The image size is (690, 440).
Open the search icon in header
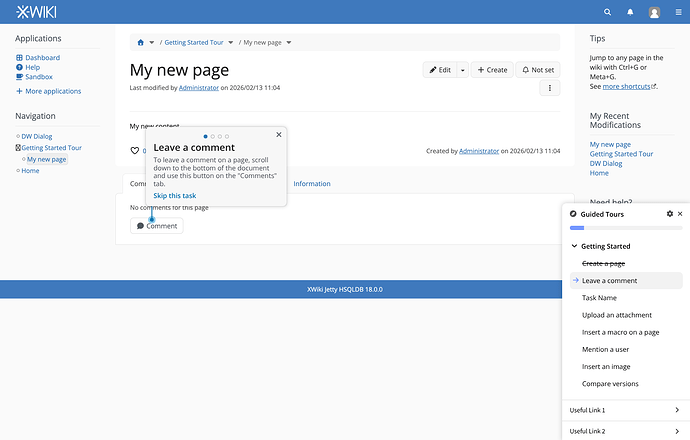click(x=607, y=12)
